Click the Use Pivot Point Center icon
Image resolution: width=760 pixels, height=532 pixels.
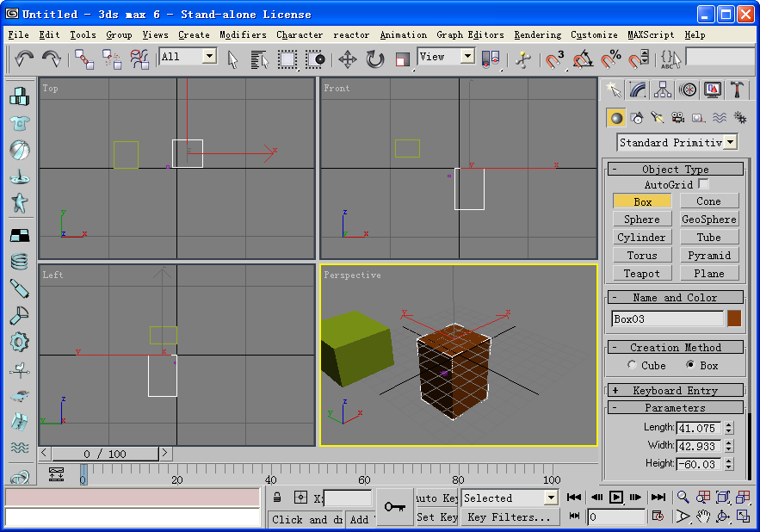(x=491, y=59)
